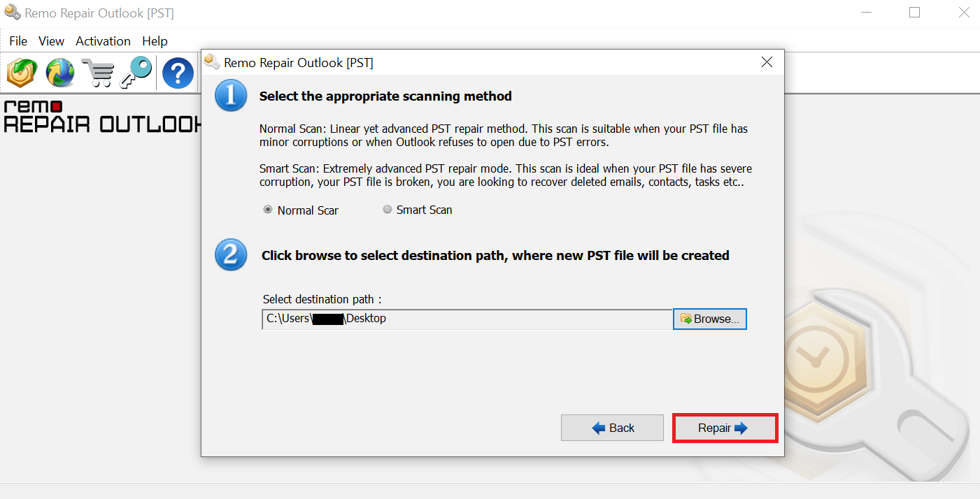
Task: Open the View menu
Action: pyautogui.click(x=51, y=41)
